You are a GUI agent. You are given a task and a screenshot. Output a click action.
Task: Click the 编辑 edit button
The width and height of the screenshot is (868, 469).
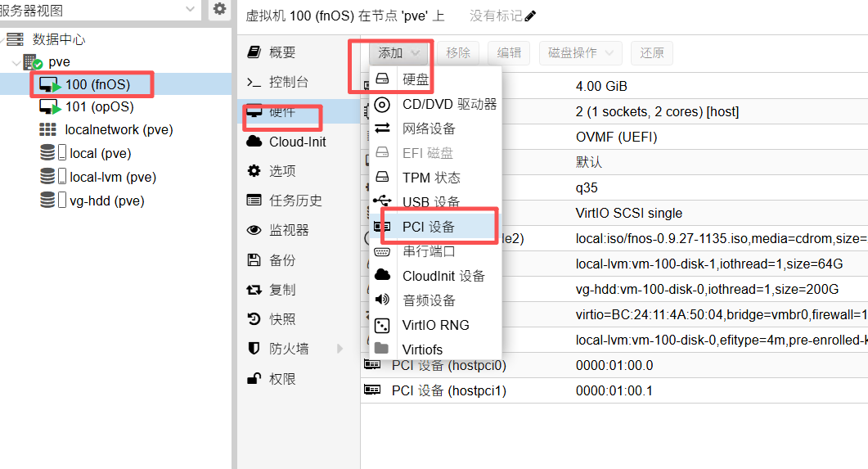509,53
